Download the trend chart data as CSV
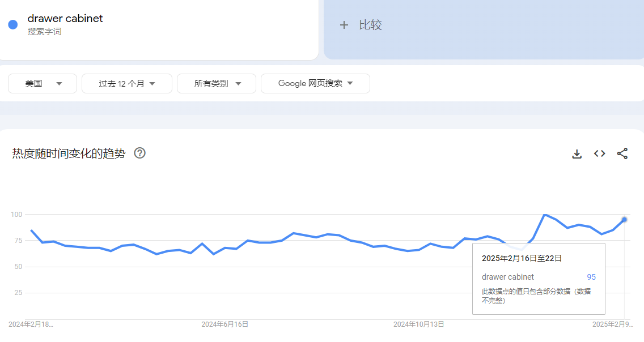This screenshot has width=644, height=342. point(577,154)
